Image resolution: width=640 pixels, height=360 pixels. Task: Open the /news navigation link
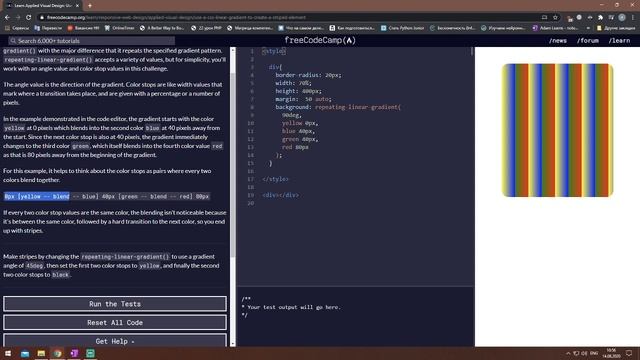click(558, 40)
